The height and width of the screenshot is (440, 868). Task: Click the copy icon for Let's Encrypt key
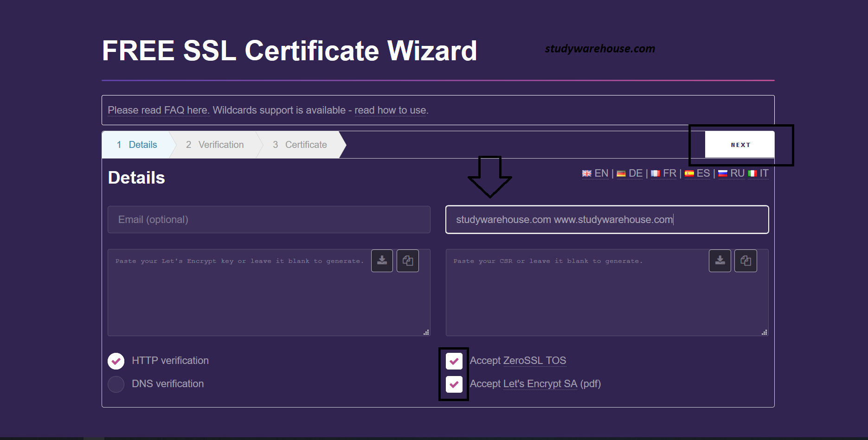[408, 261]
